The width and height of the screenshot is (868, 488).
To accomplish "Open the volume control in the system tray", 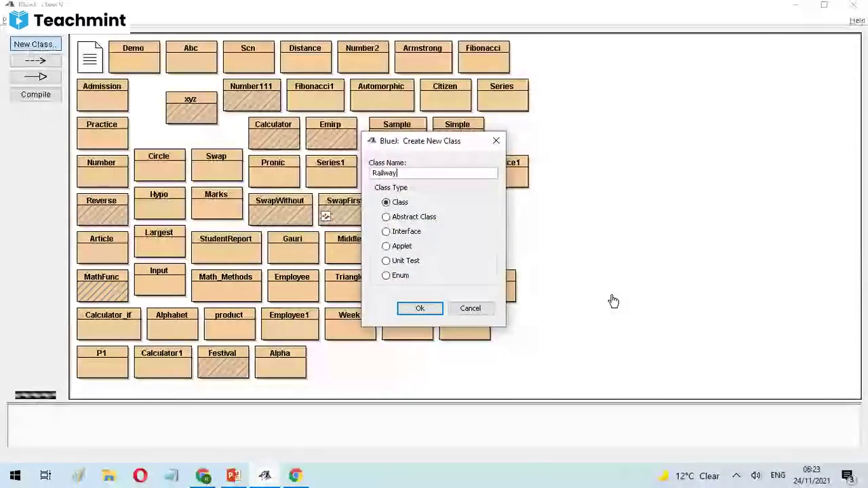I will [x=756, y=476].
